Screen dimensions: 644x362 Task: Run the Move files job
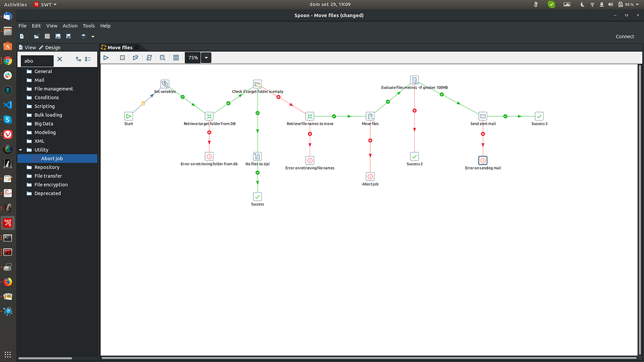click(106, 57)
